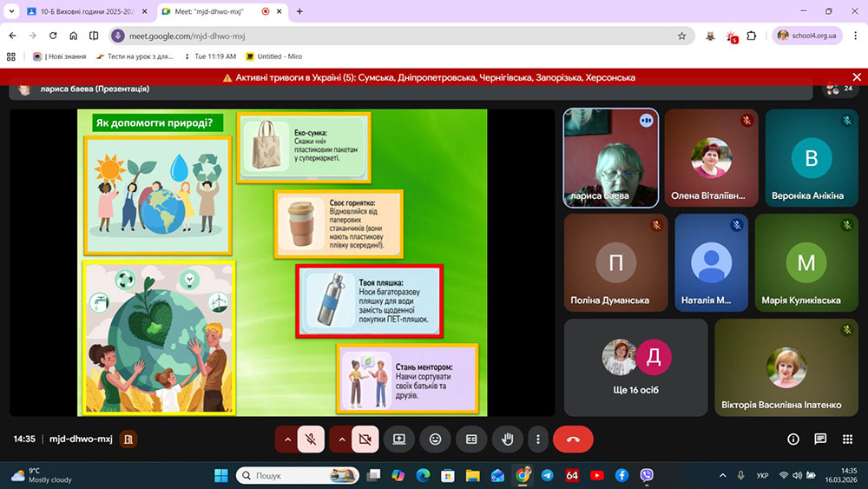868x489 pixels.
Task: Raise your hand in the meeting
Action: click(507, 439)
